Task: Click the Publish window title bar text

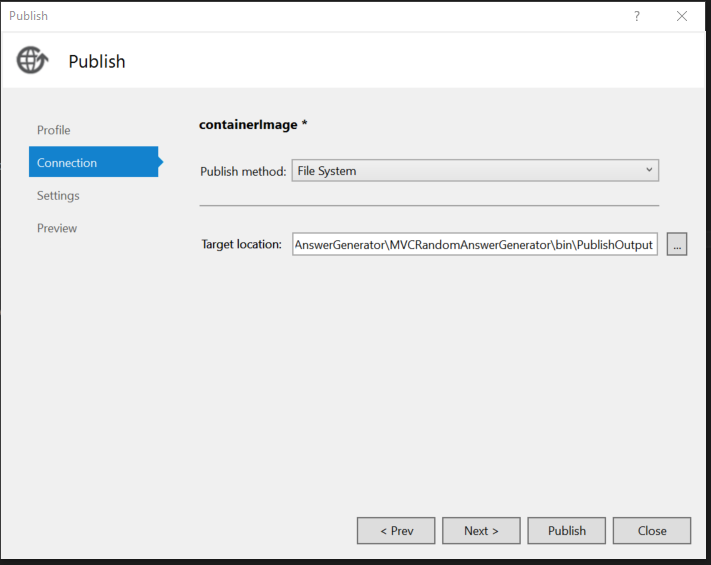Action: pyautogui.click(x=28, y=16)
